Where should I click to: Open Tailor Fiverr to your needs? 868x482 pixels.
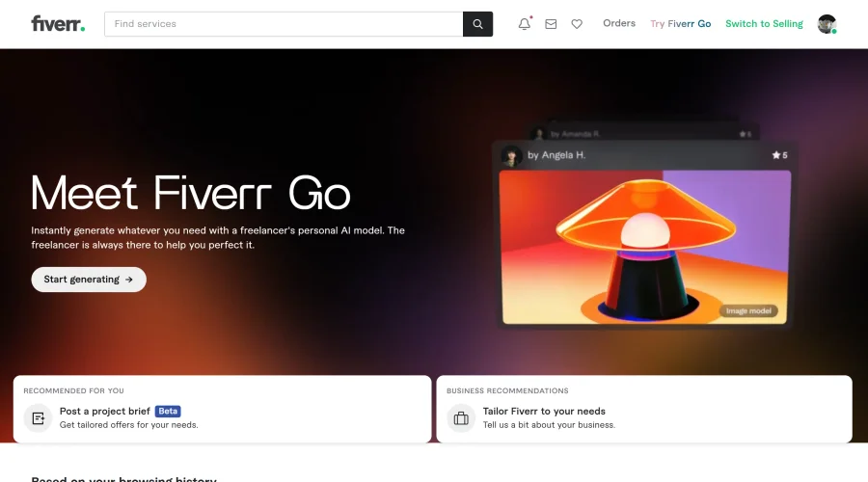644,409
